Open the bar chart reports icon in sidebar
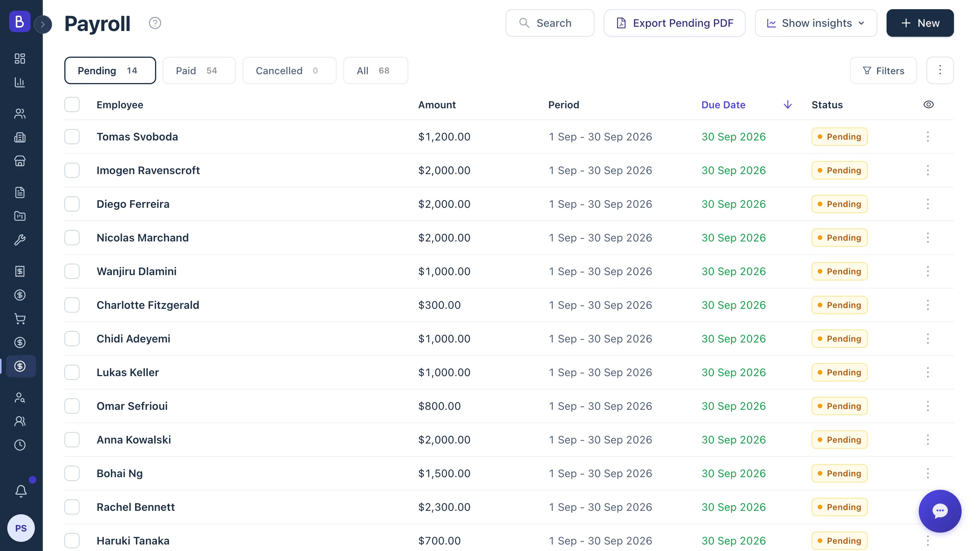This screenshot has height=551, width=980. tap(20, 82)
